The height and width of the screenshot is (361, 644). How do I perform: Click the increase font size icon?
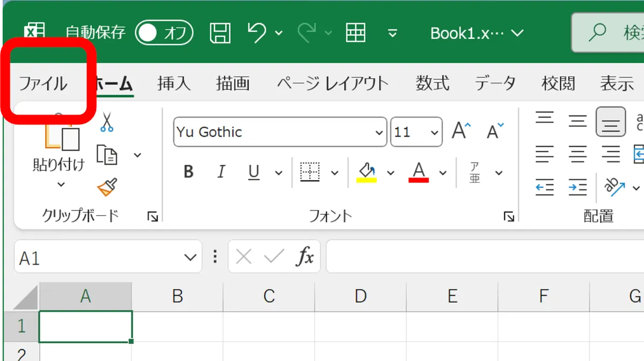click(x=460, y=131)
